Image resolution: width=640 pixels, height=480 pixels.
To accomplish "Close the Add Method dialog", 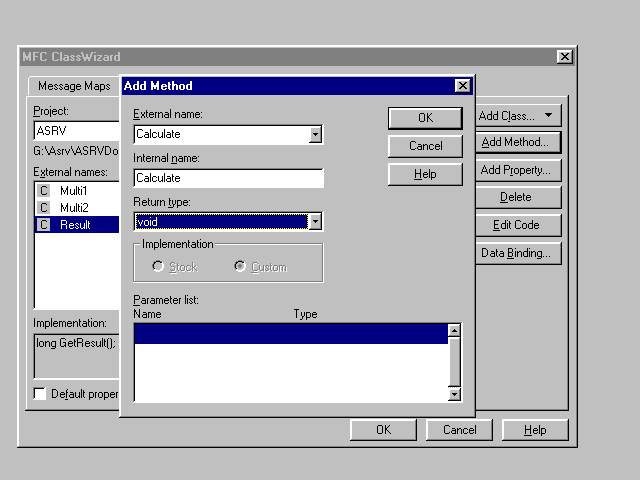I will (462, 86).
